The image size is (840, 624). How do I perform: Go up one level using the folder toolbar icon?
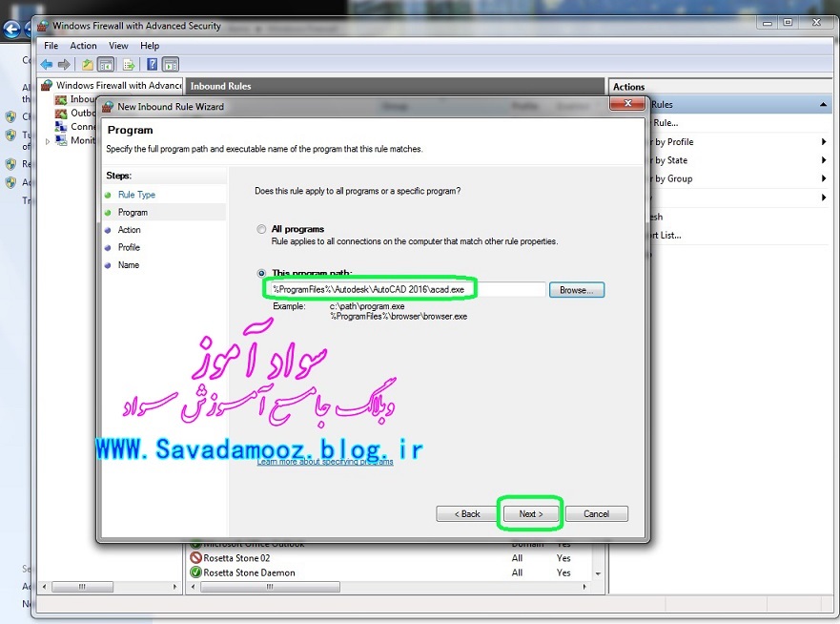[x=88, y=65]
